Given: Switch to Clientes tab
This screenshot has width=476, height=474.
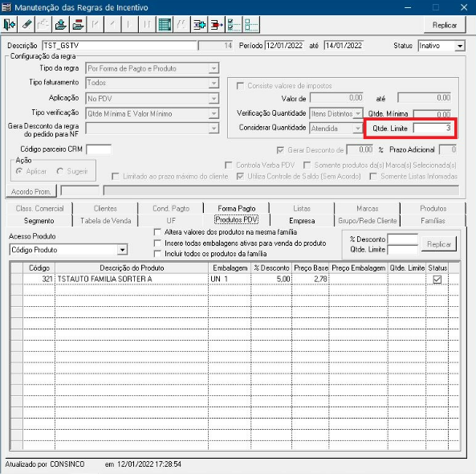Looking at the screenshot, I should click(105, 208).
